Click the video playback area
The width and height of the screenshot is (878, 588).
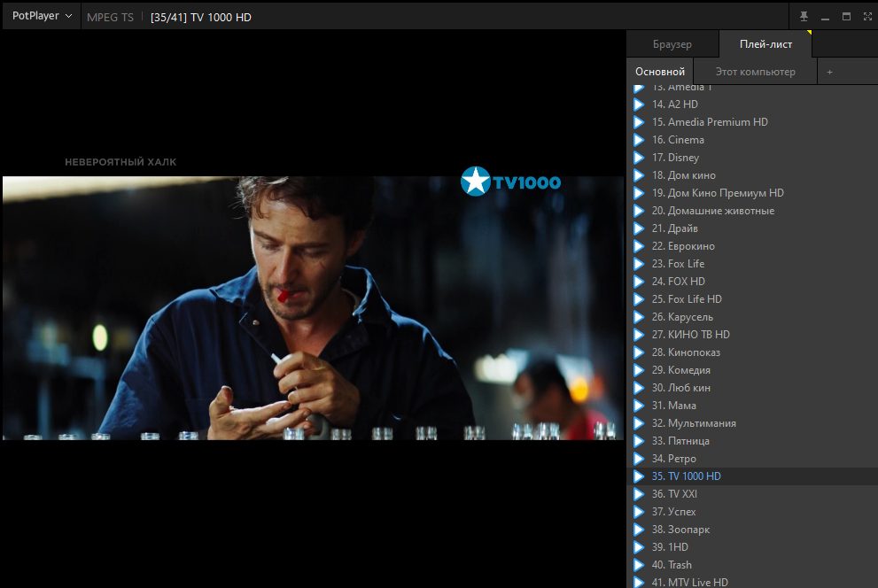[x=313, y=308]
